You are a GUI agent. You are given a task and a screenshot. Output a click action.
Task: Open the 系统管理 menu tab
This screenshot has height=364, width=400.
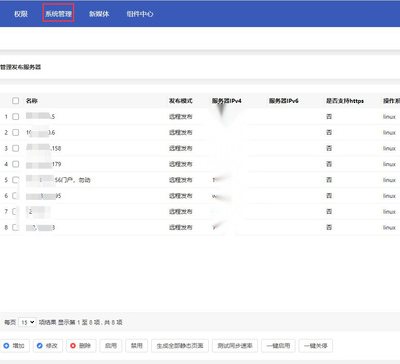58,14
